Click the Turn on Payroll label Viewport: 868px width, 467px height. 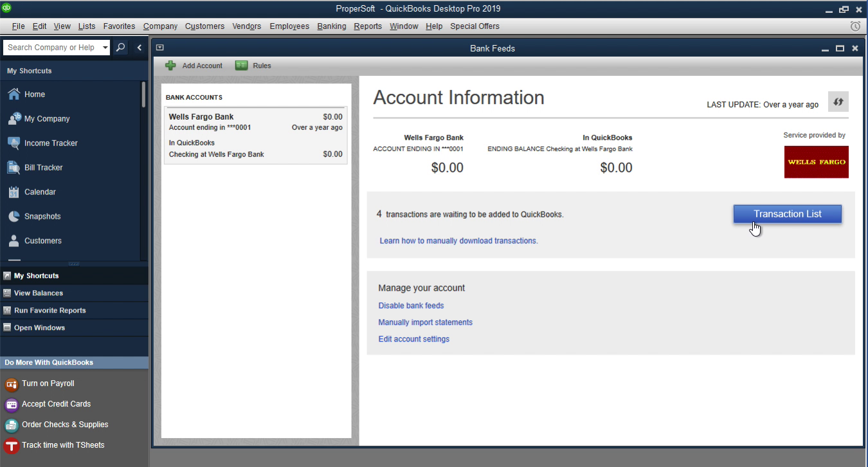[x=48, y=383]
